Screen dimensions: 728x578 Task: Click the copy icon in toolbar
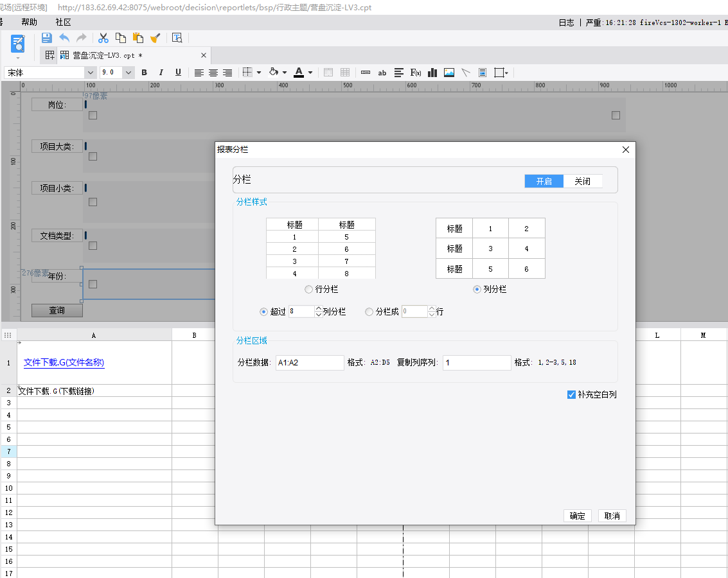click(x=121, y=38)
